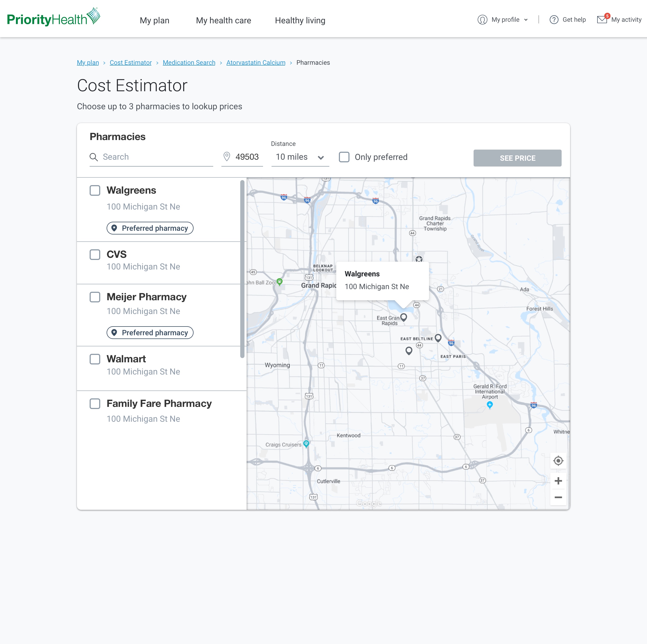This screenshot has height=644, width=647.
Task: Go to My plan breadcrumb link
Action: pyautogui.click(x=88, y=63)
